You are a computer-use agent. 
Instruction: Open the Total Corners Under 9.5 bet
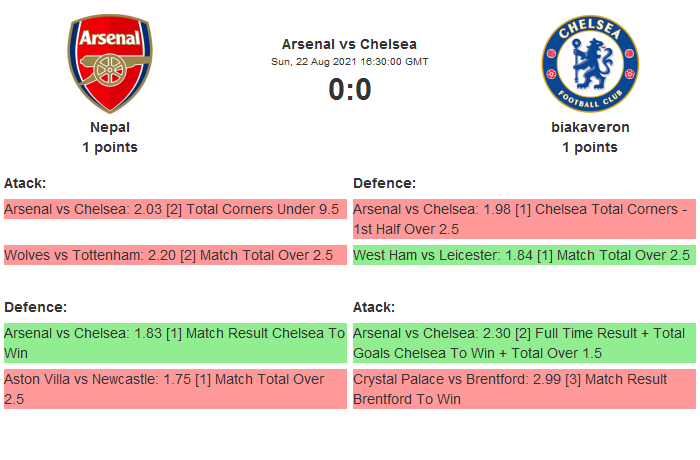coord(174,209)
